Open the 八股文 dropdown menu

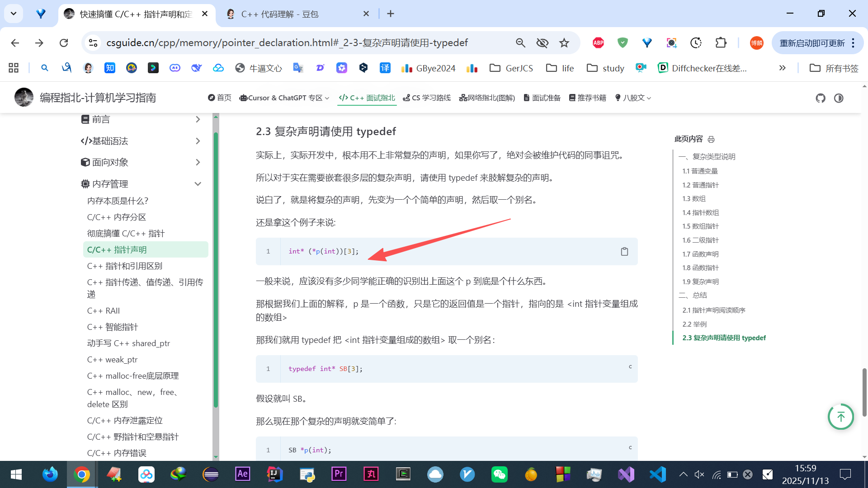[x=633, y=98]
